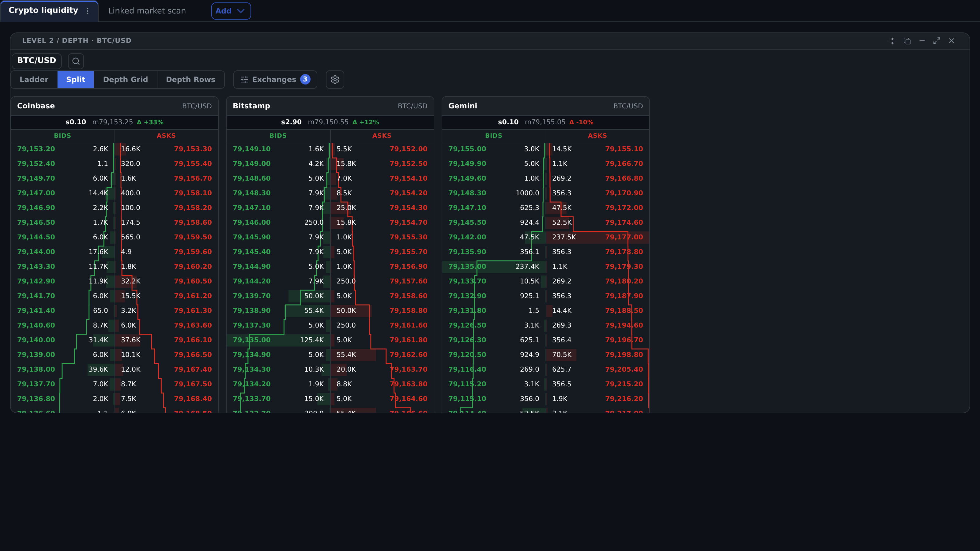Minimize the Level 2 depth panel

(x=922, y=41)
